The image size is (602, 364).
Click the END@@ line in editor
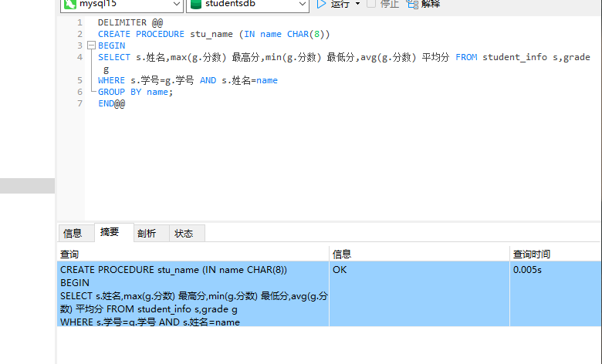[112, 103]
